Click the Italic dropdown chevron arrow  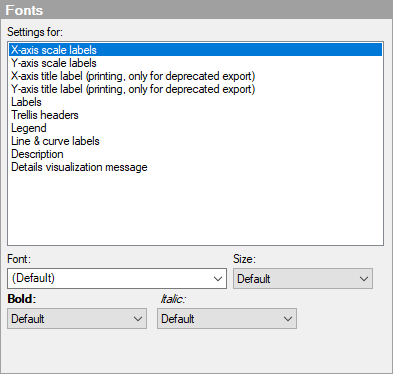[288, 319]
